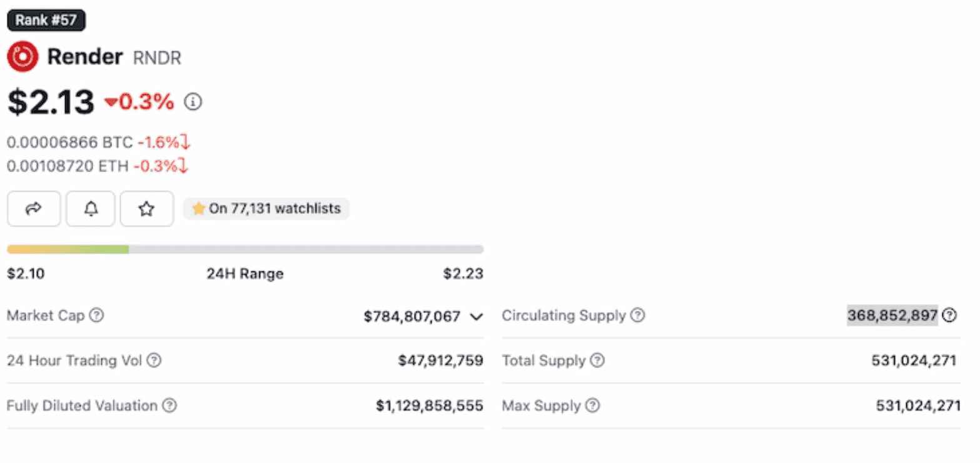980x463 pixels.
Task: Set a price alert with bell icon
Action: (x=91, y=209)
